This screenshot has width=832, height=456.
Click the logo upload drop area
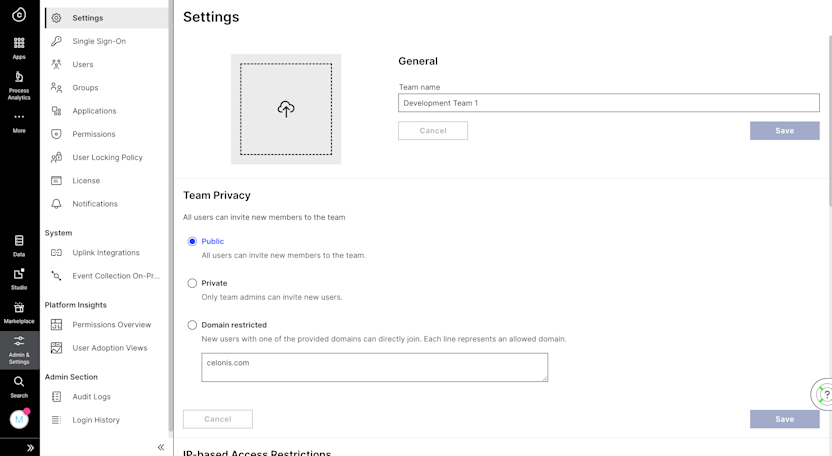286,109
